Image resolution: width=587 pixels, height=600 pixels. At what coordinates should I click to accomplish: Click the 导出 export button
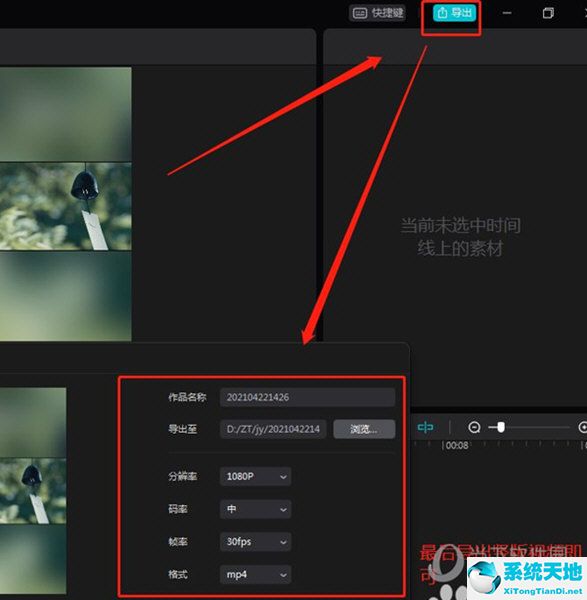(x=454, y=13)
